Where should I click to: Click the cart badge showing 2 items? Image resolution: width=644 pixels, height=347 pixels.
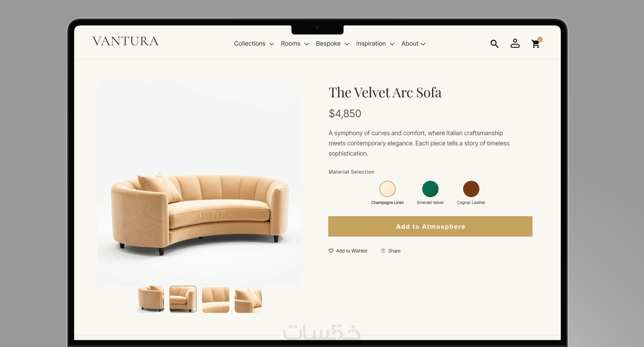[x=540, y=40]
